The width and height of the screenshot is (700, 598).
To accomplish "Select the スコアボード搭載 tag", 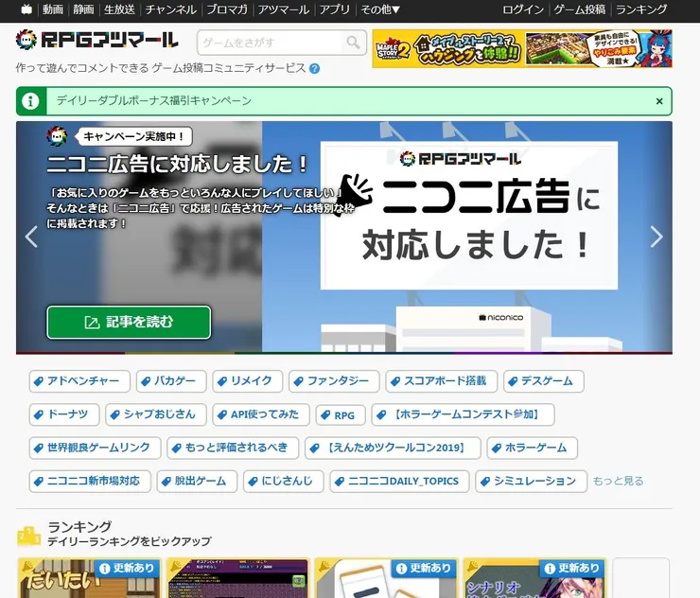I will point(441,381).
